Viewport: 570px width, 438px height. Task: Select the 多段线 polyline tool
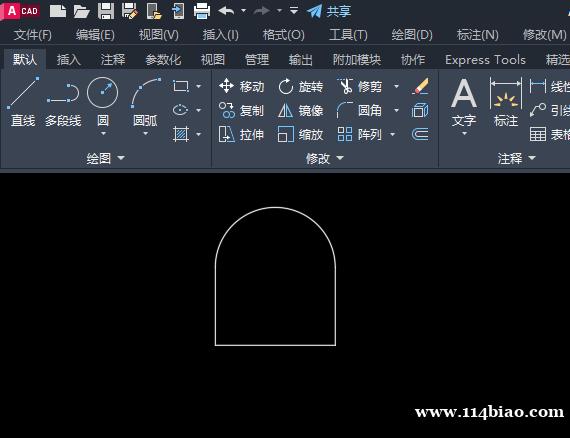click(x=63, y=101)
